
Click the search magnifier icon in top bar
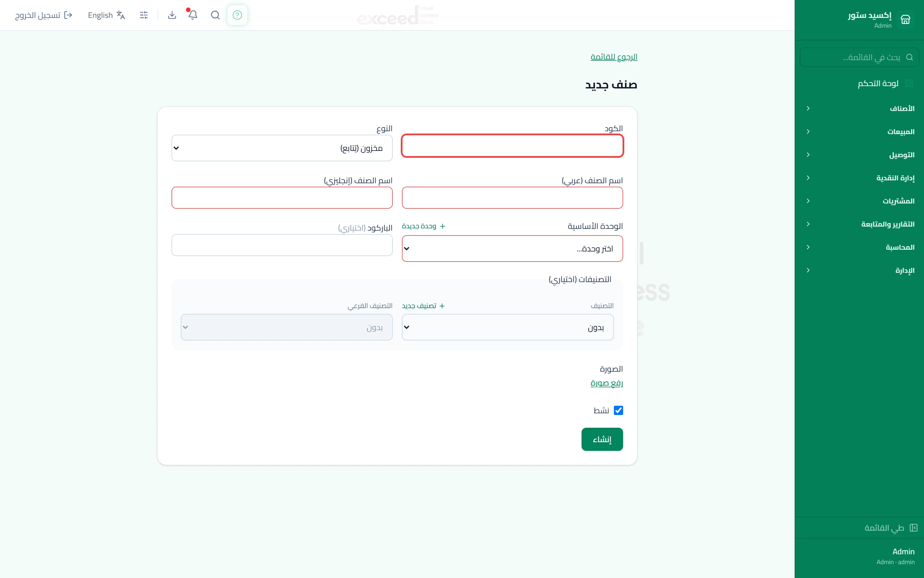(215, 15)
